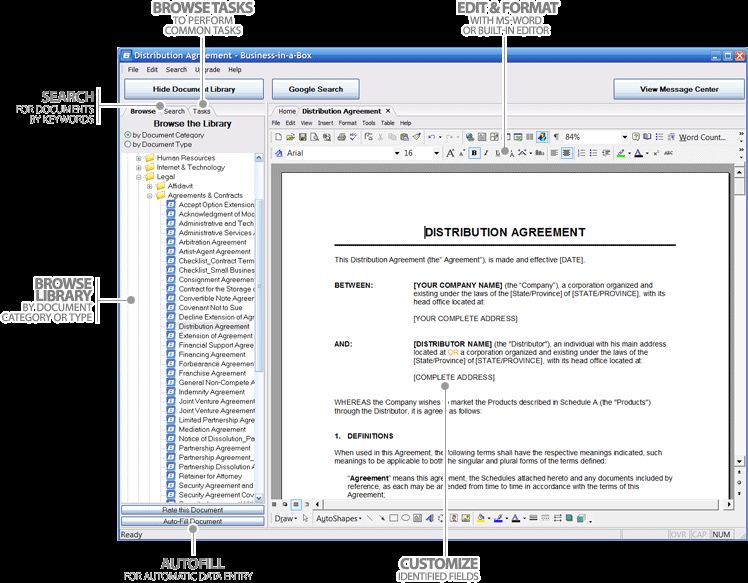Viewport: 748px width, 583px height.
Task: Open the Draw dropdown menu
Action: click(286, 518)
